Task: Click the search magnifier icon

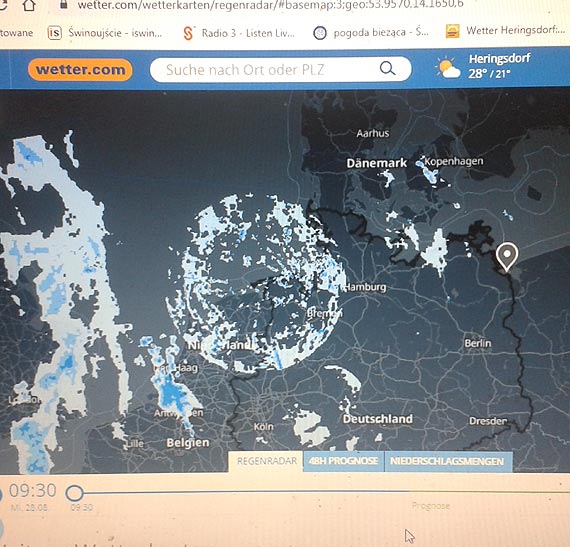Action: (388, 68)
